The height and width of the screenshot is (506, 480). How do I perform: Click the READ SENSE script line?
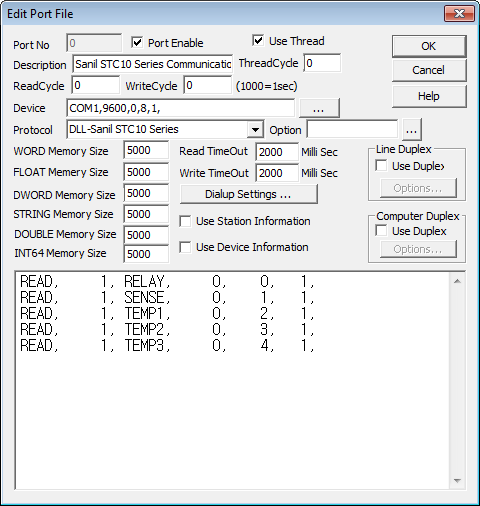167,297
